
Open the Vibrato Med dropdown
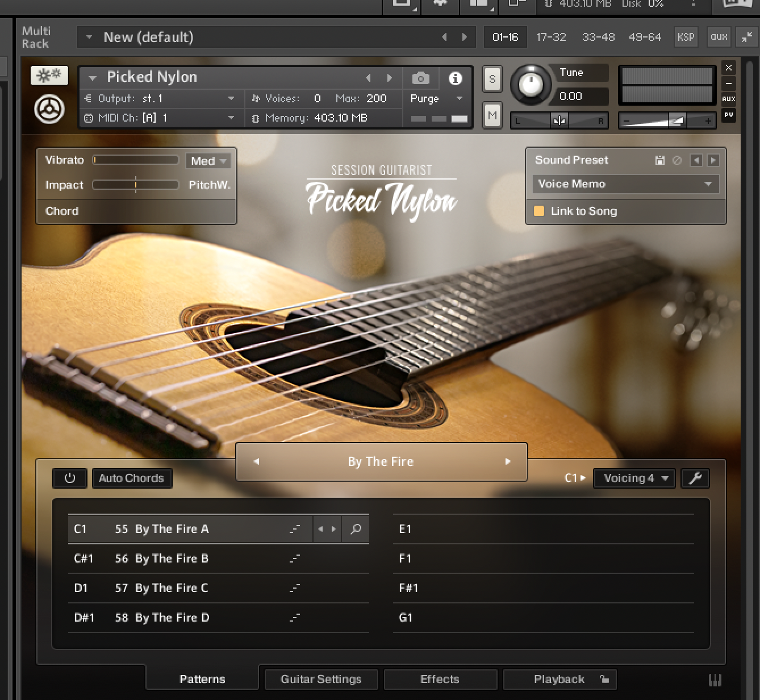point(208,161)
